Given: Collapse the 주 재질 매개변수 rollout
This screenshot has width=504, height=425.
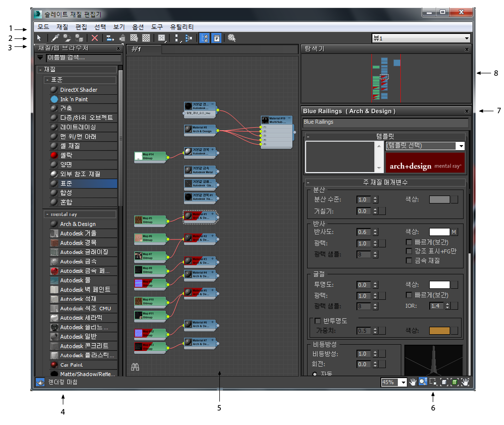Looking at the screenshot, I should pos(308,183).
